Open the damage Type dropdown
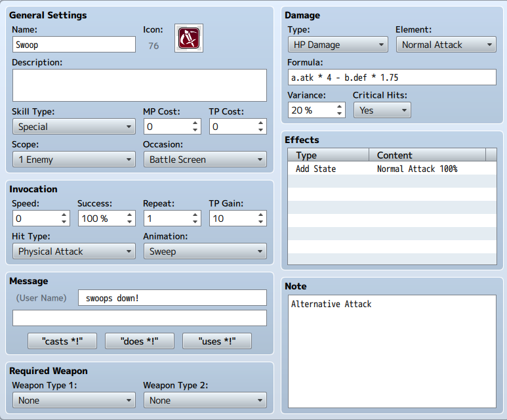This screenshot has width=507, height=420. coord(338,45)
